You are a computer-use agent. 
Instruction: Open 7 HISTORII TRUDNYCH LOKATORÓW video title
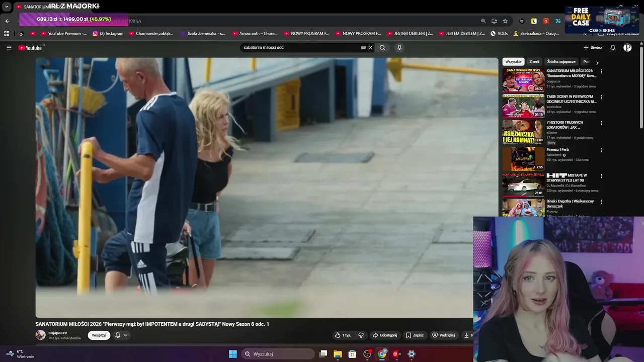[x=565, y=125]
